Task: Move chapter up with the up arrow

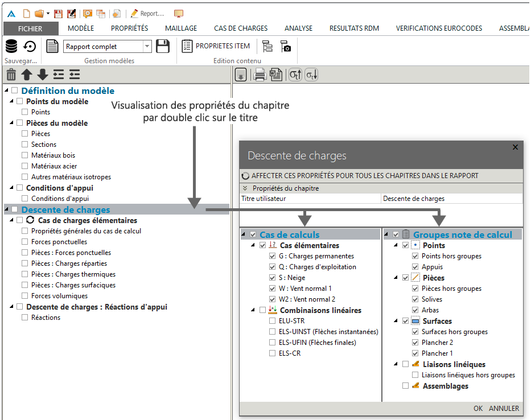Action: click(27, 75)
